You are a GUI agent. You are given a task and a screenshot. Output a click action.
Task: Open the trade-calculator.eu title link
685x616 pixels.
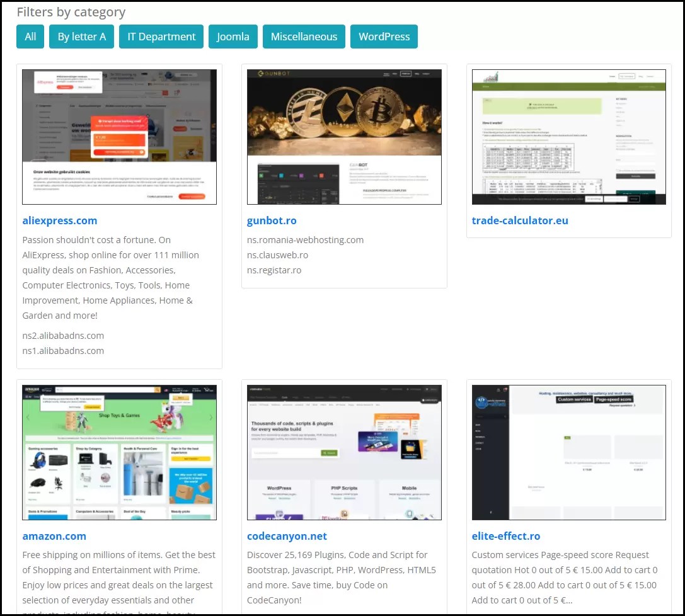[x=520, y=220]
